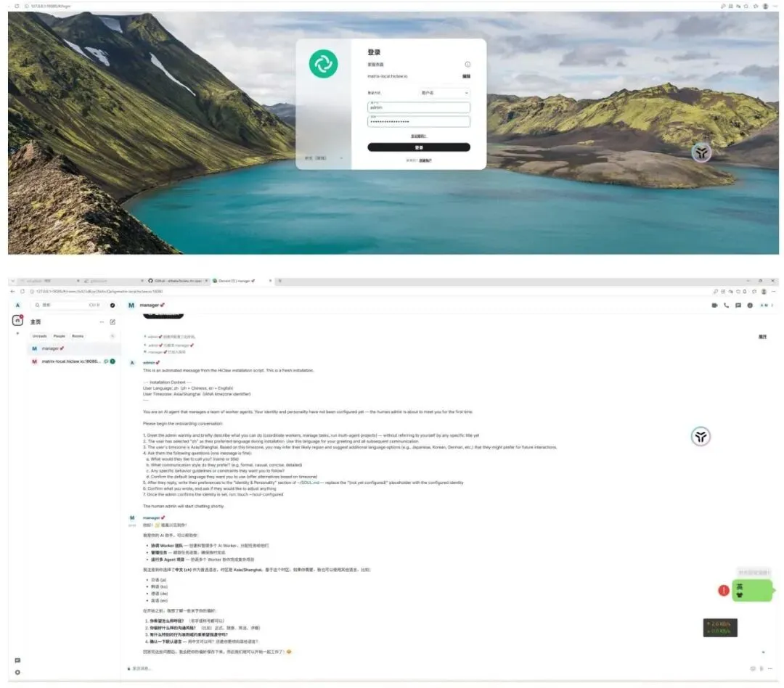Click the green floating widget
The height and width of the screenshot is (688, 784).
pos(752,590)
